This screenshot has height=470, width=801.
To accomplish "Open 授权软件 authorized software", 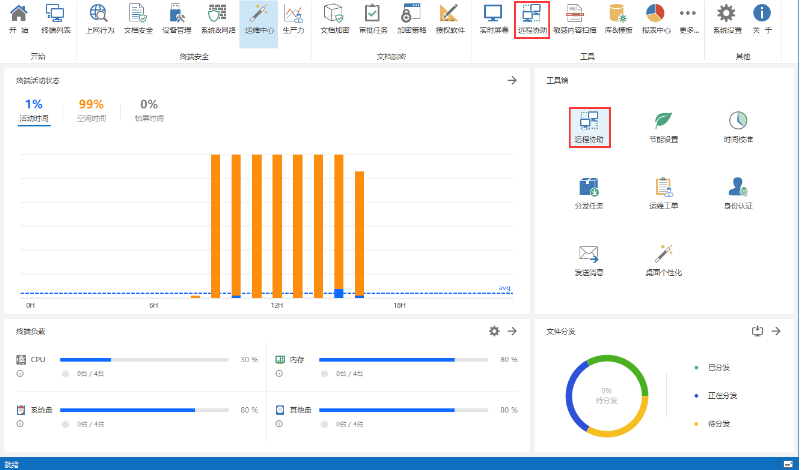I will (x=450, y=19).
